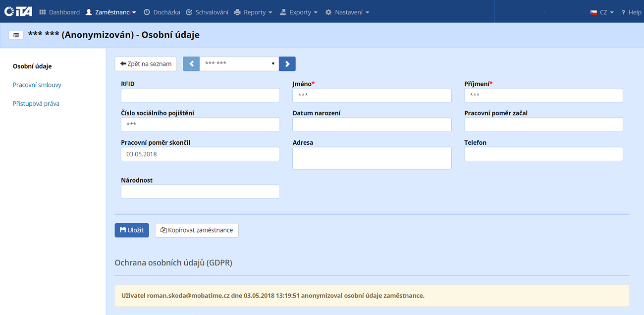Return via Zpět na seznam button
This screenshot has height=315, width=644.
146,64
